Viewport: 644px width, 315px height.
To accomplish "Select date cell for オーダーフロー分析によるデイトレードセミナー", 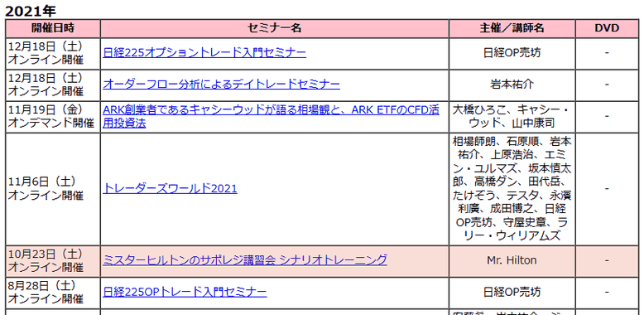I will click(x=53, y=85).
